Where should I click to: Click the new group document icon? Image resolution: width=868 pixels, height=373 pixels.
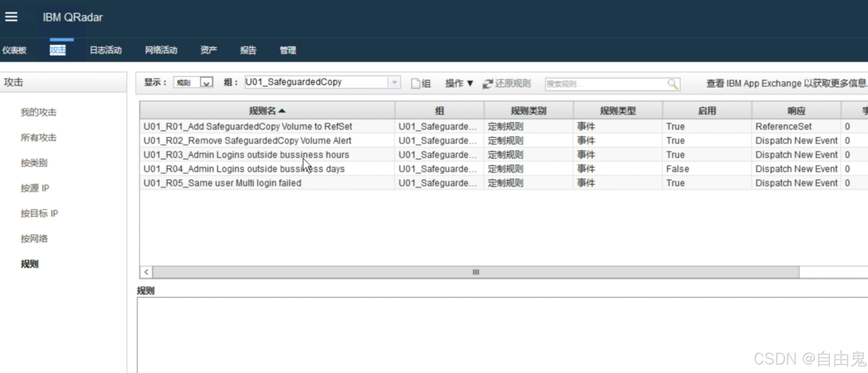[415, 84]
